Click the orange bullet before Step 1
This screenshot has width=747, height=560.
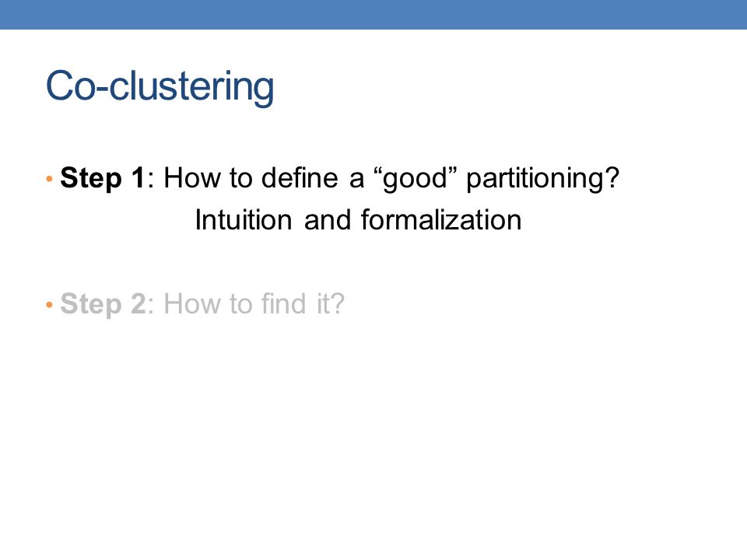pyautogui.click(x=50, y=179)
